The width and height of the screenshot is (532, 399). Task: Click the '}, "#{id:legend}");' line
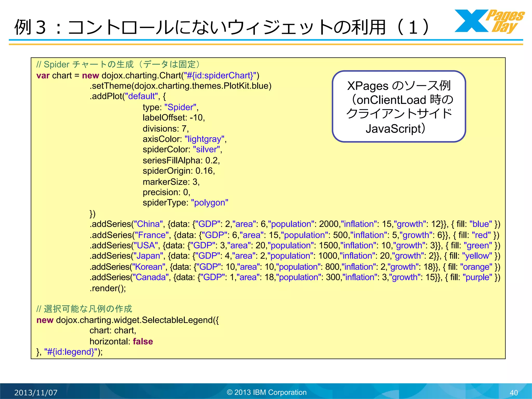coord(70,352)
